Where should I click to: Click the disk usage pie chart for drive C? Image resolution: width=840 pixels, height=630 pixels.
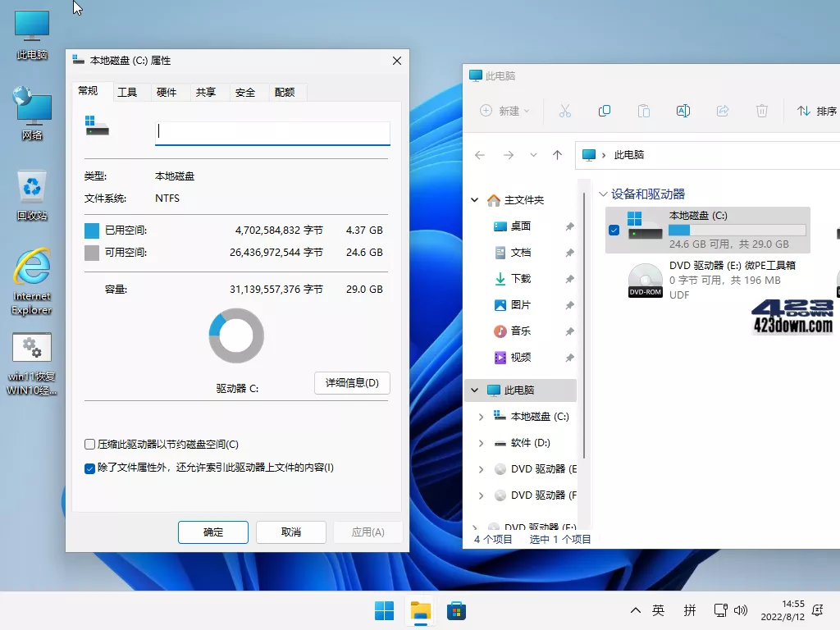[236, 335]
